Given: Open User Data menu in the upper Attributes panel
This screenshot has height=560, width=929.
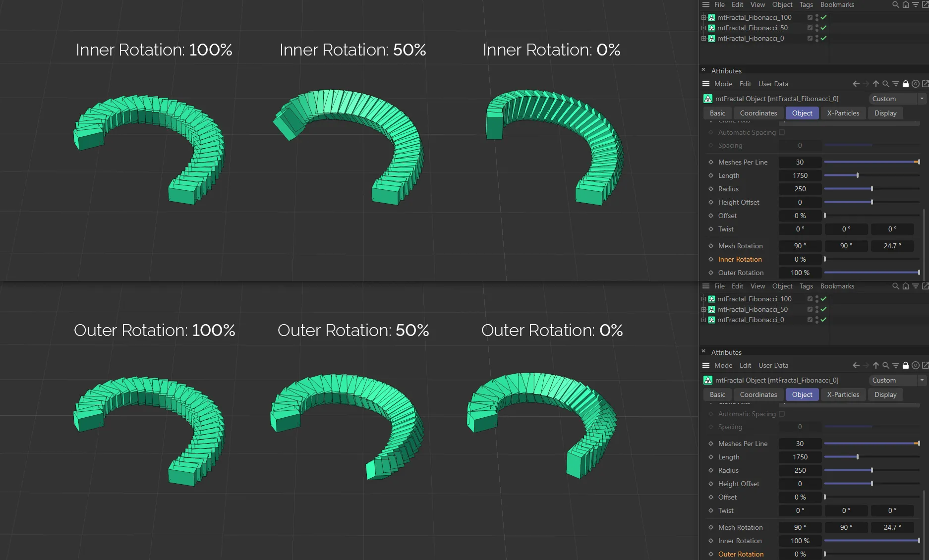Looking at the screenshot, I should pyautogui.click(x=773, y=84).
